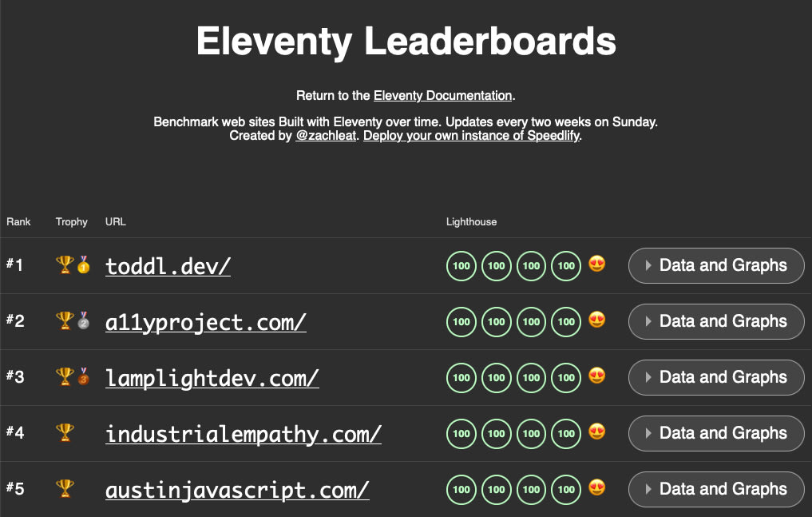Click the heart-eyes emoji in austinjavascript.com row
The width and height of the screenshot is (812, 517).
(597, 488)
